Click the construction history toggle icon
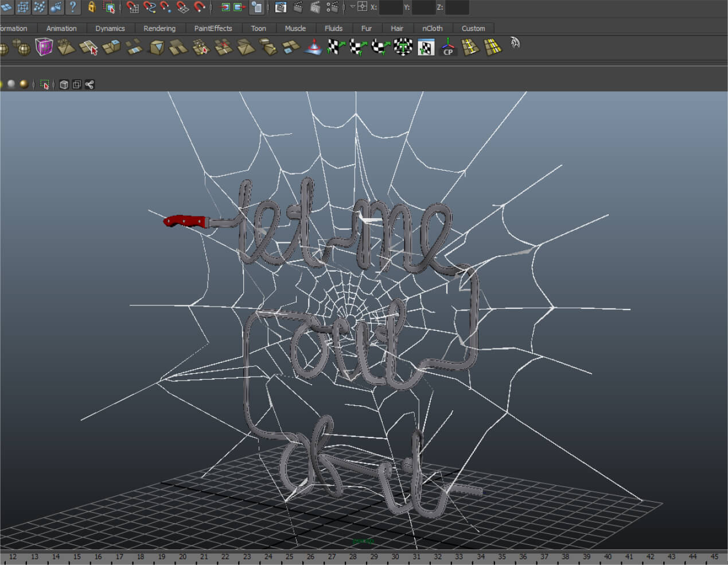The width and height of the screenshot is (728, 565). [256, 7]
